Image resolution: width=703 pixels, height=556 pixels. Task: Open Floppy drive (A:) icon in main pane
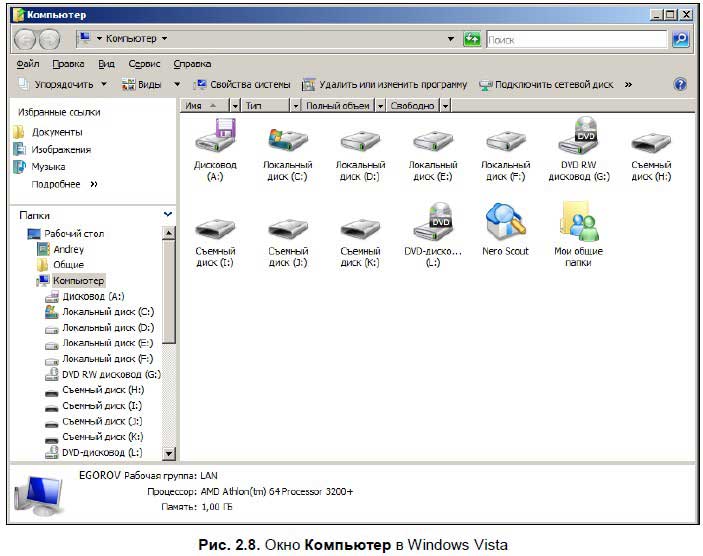coord(215,136)
